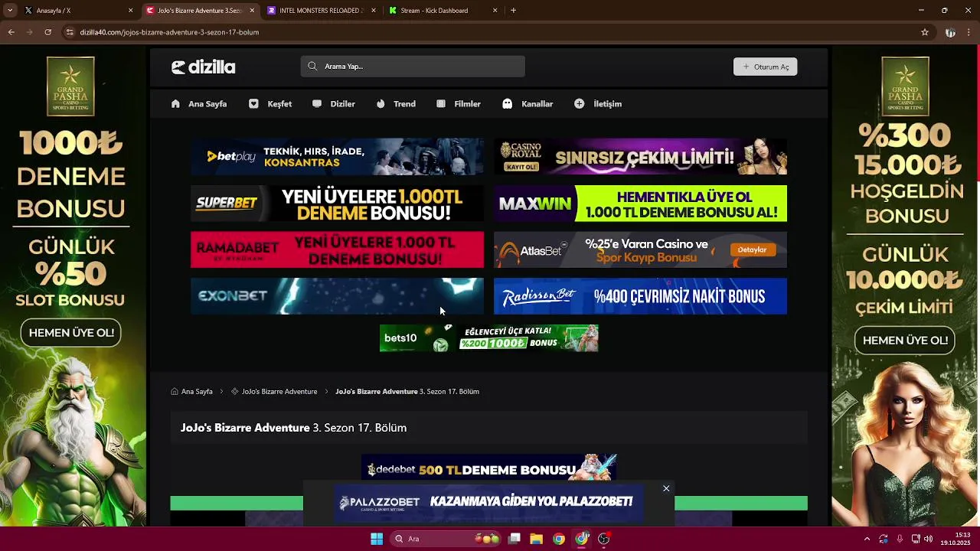Image resolution: width=980 pixels, height=551 pixels.
Task: Open a new browser tab
Action: click(513, 11)
